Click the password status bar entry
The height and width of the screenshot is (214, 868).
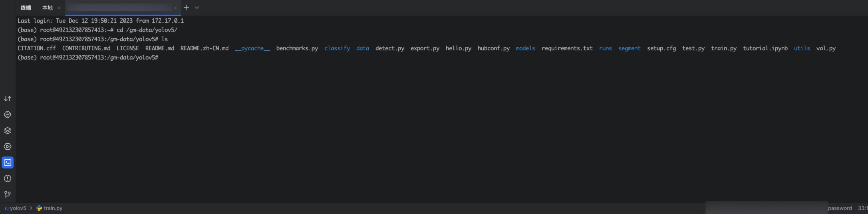pyautogui.click(x=840, y=208)
